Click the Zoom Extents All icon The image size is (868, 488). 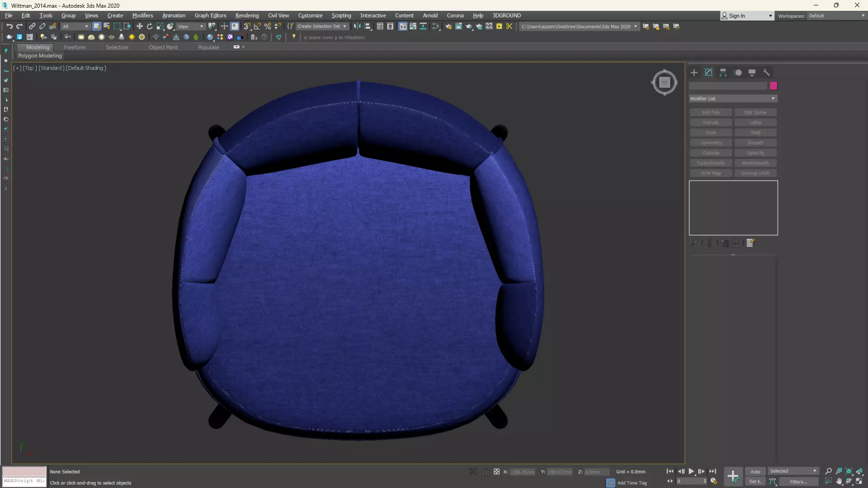[x=859, y=471]
